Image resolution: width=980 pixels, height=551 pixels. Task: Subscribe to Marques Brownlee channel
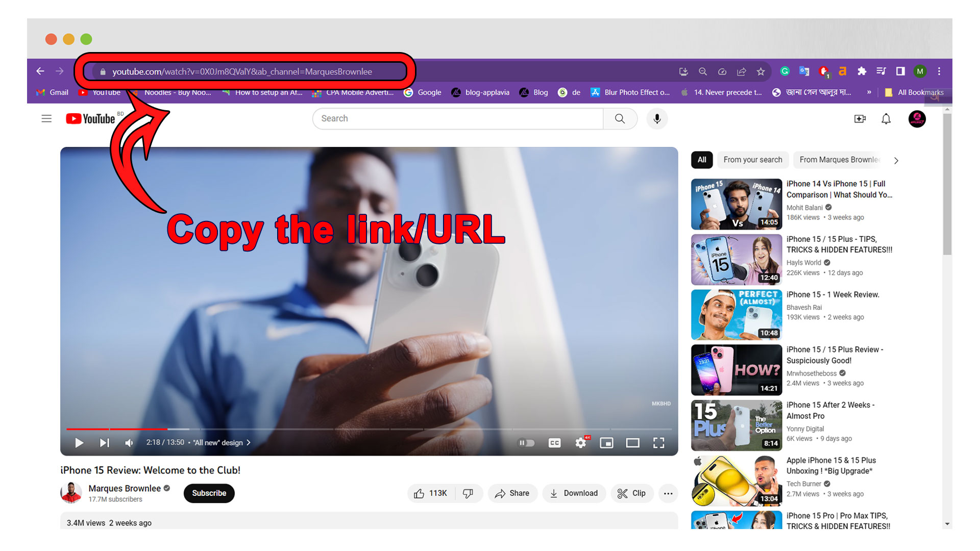209,493
